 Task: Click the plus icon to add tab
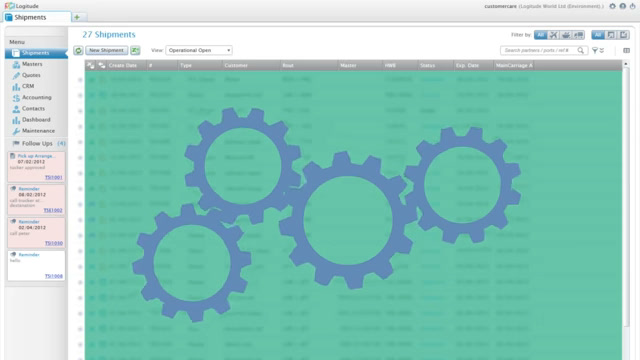coord(77,17)
